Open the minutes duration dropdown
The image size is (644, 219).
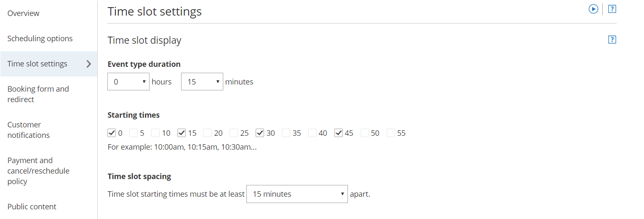click(x=202, y=82)
